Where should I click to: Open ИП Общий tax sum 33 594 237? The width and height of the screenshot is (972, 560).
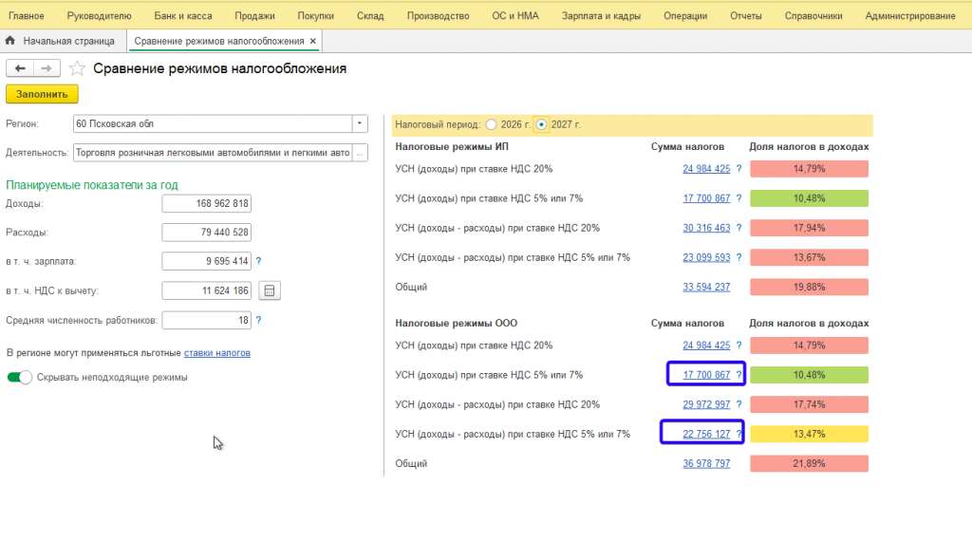706,288
